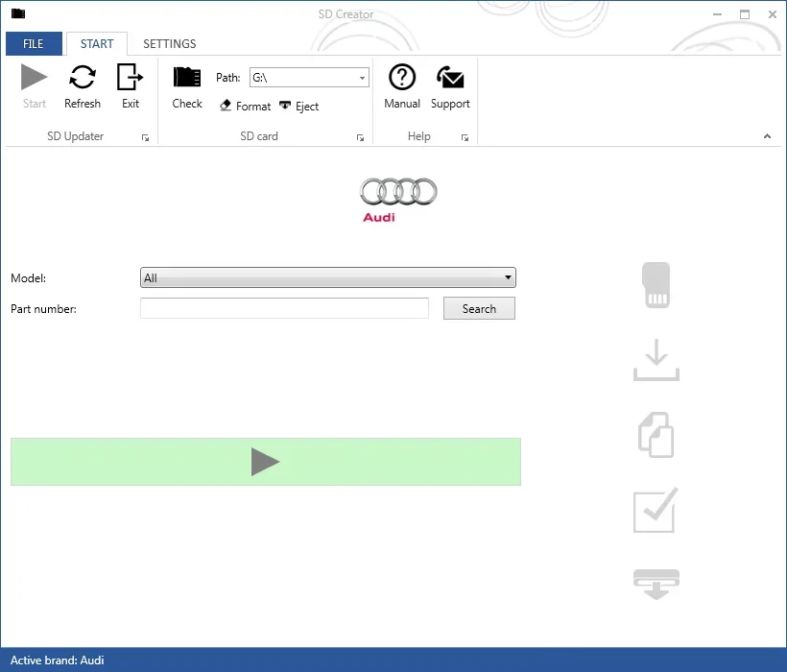
Task: Open the Model dropdown showing All
Action: [328, 277]
